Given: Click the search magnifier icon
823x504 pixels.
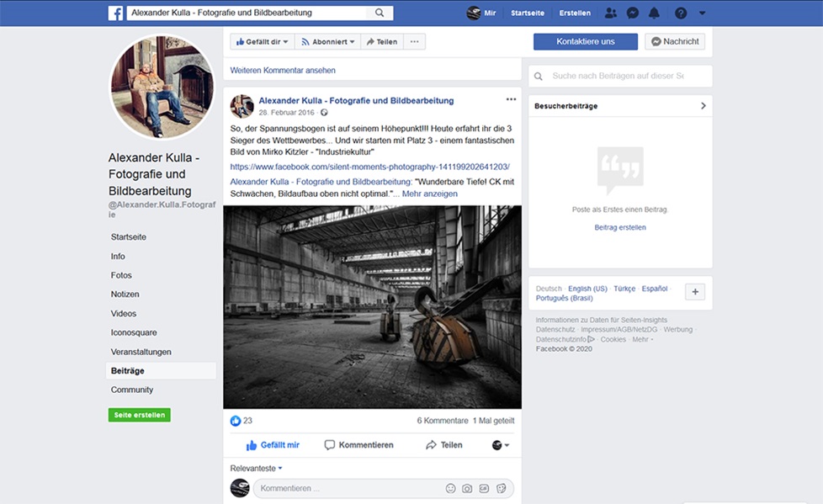Looking at the screenshot, I should pos(380,13).
